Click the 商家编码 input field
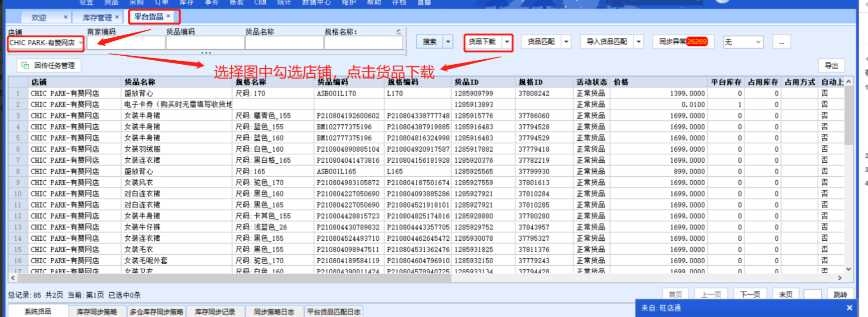Viewport: 868px width, 317px height. 126,43
